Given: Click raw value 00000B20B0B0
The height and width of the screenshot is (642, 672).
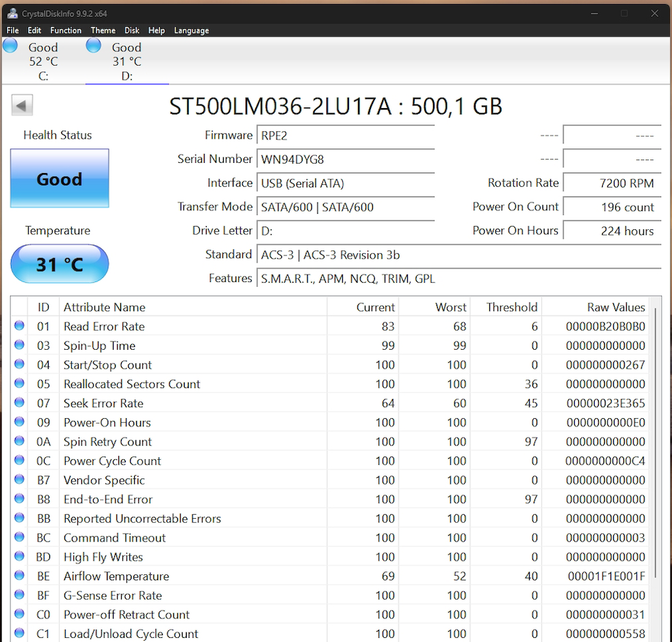Looking at the screenshot, I should [605, 326].
